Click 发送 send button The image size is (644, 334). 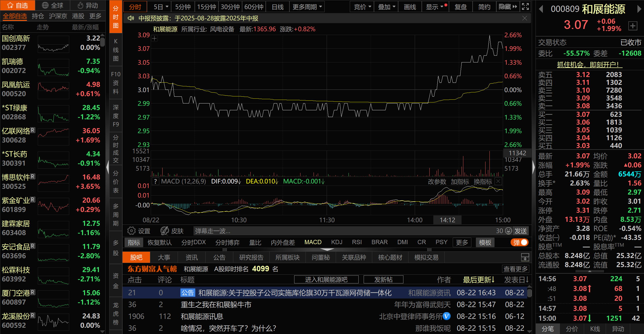(520, 231)
